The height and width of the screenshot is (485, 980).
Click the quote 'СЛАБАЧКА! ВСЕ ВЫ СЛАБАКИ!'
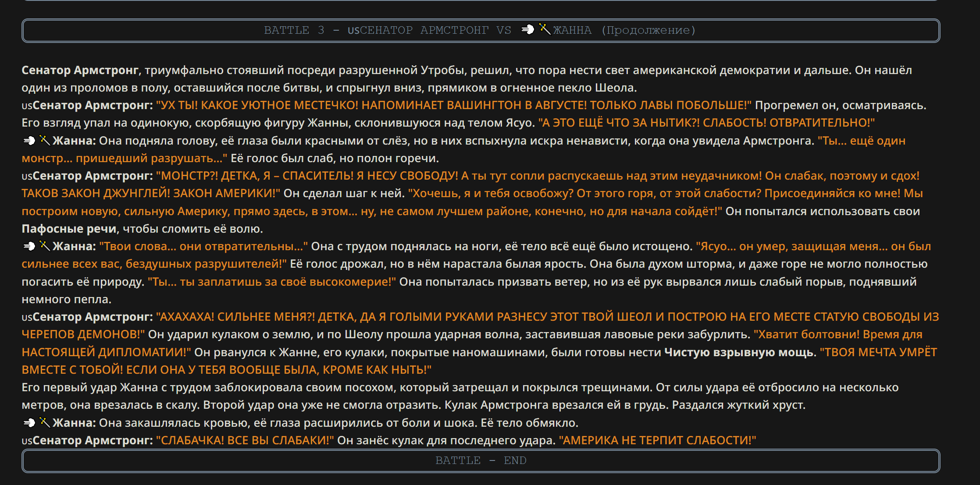point(245,440)
